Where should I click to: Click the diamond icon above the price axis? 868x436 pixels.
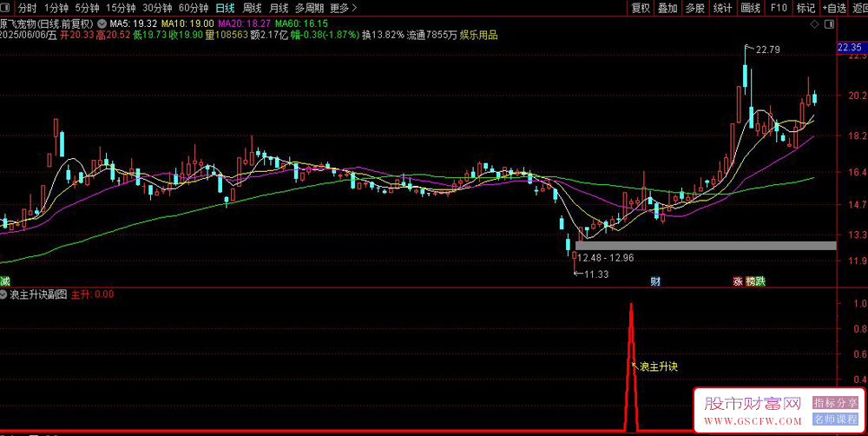pyautogui.click(x=814, y=24)
